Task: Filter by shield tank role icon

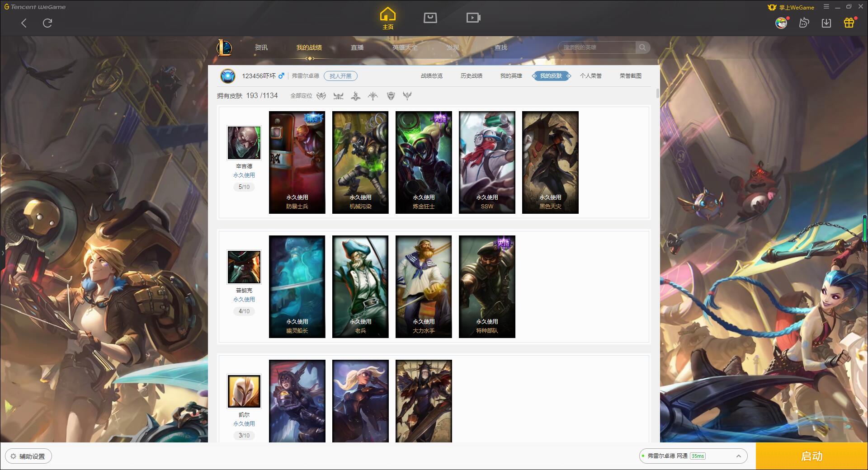Action: (x=391, y=96)
